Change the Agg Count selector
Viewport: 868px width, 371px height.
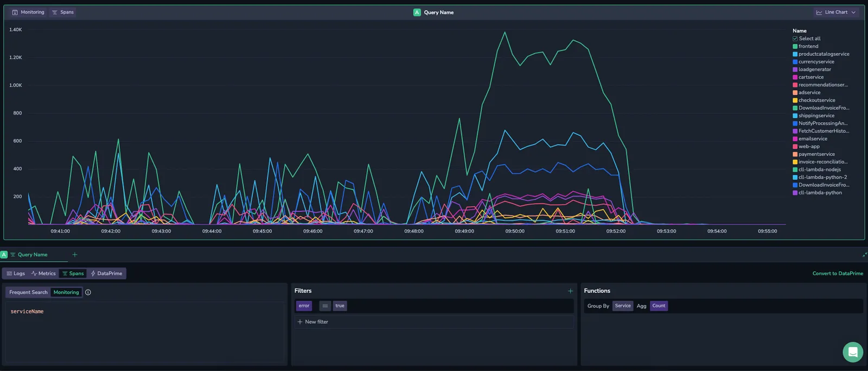tap(659, 306)
